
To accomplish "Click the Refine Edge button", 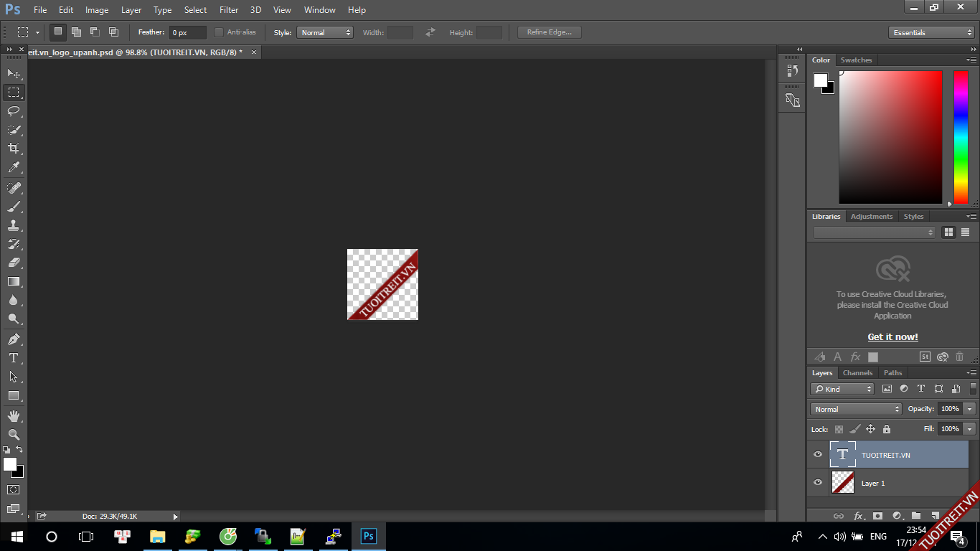I will tap(549, 32).
